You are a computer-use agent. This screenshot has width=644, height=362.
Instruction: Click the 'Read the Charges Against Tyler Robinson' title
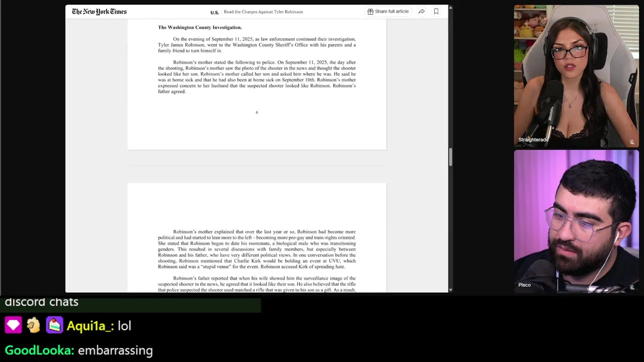point(263,12)
